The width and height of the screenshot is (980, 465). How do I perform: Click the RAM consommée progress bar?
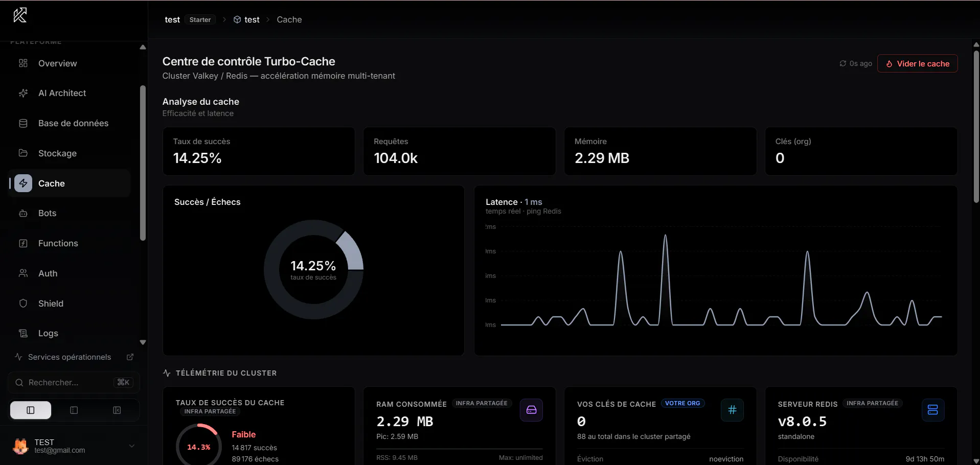click(x=459, y=449)
